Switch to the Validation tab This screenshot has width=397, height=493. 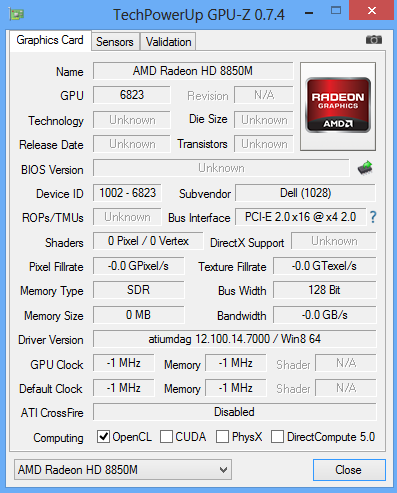point(168,42)
